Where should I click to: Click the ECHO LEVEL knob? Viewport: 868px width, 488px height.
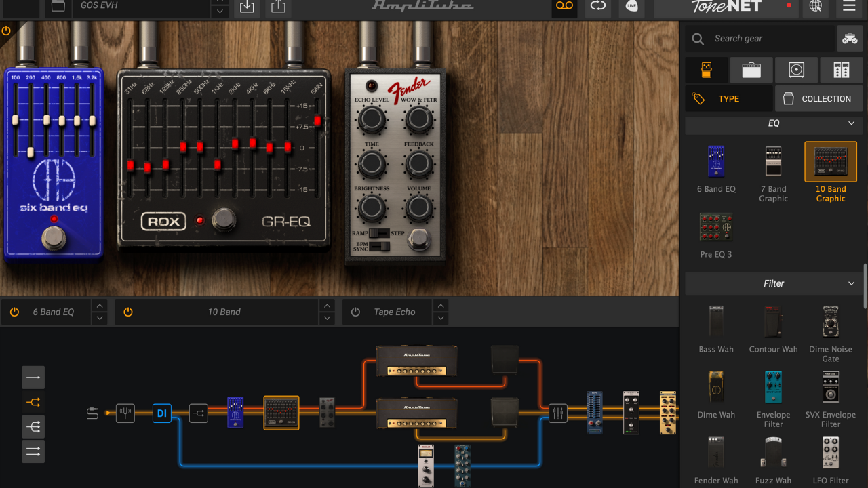372,120
